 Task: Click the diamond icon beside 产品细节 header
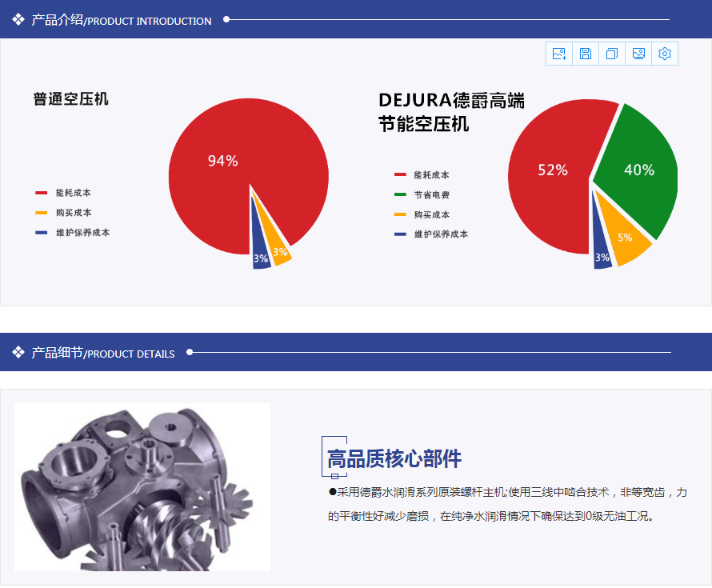click(x=18, y=353)
